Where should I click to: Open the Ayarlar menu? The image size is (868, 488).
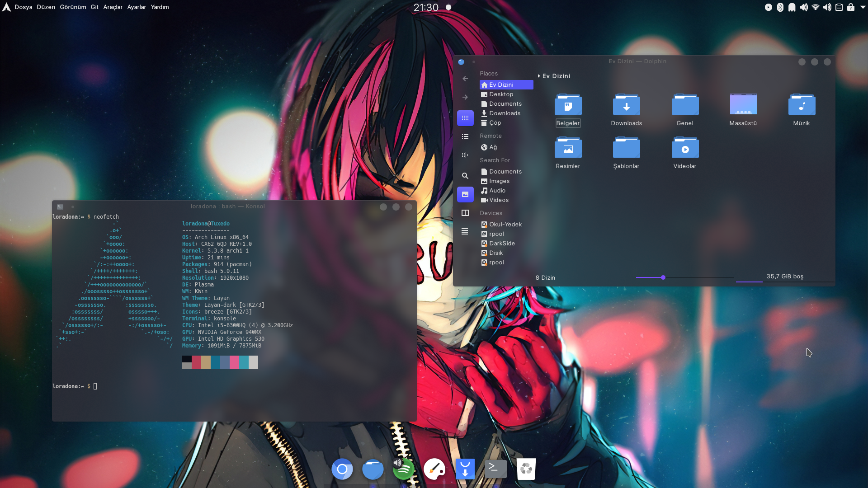click(x=137, y=7)
